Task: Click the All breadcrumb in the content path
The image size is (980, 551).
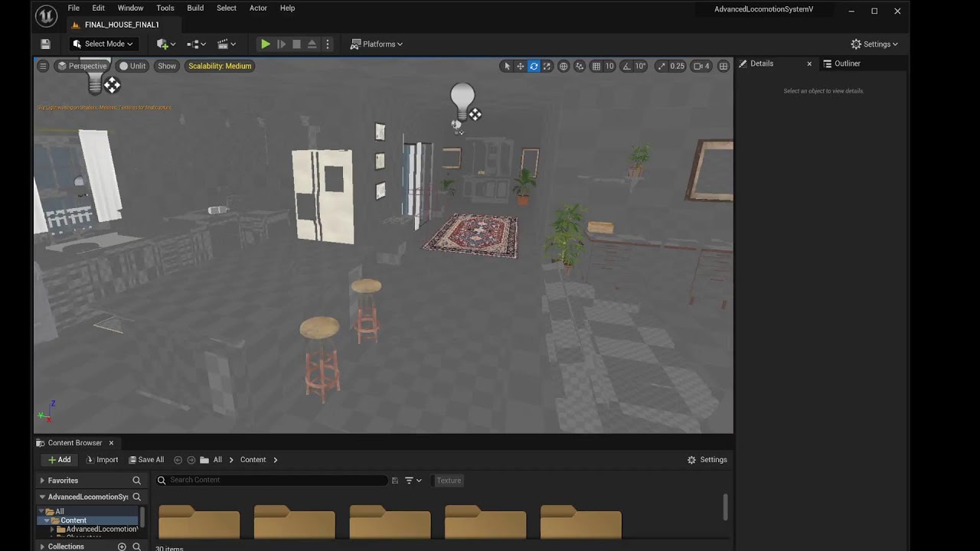Action: [x=217, y=460]
